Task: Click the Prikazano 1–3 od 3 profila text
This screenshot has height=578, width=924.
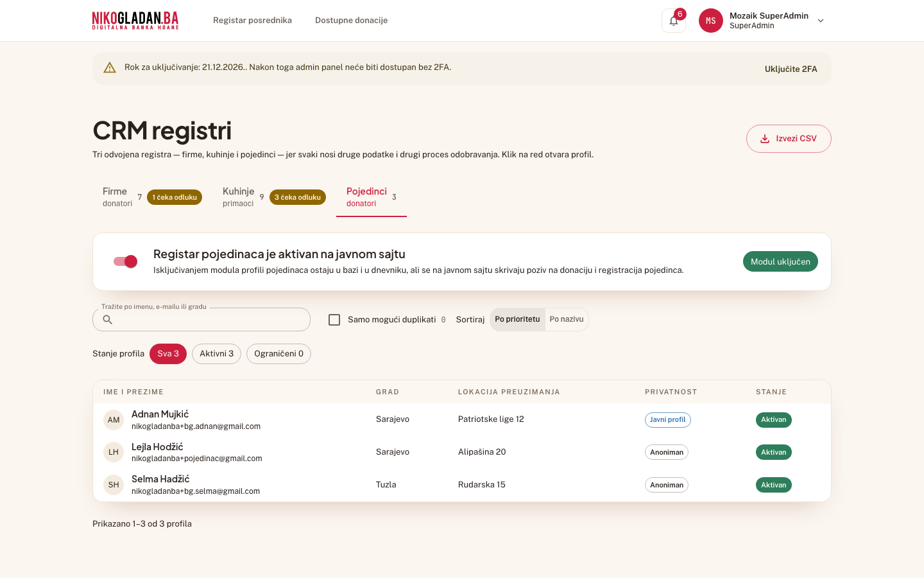Action: click(x=142, y=524)
